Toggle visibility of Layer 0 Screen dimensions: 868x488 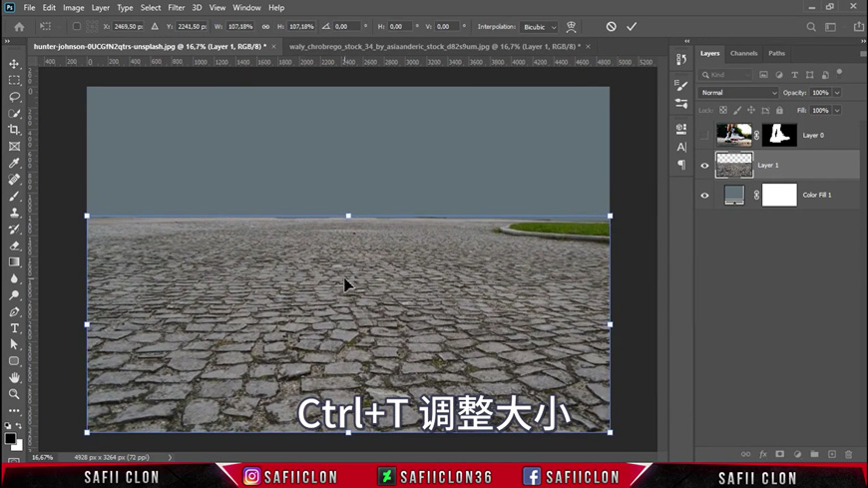point(704,135)
